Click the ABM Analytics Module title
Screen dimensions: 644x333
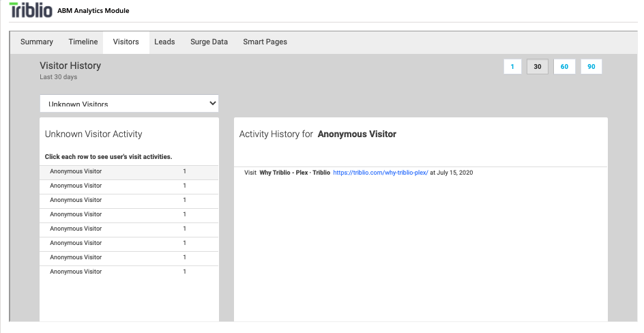93,11
